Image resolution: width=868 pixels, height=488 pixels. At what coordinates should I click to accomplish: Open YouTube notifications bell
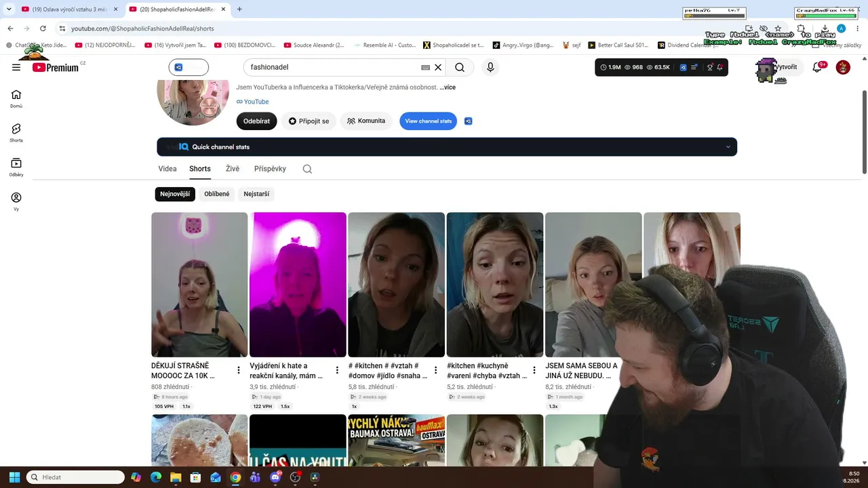(818, 67)
